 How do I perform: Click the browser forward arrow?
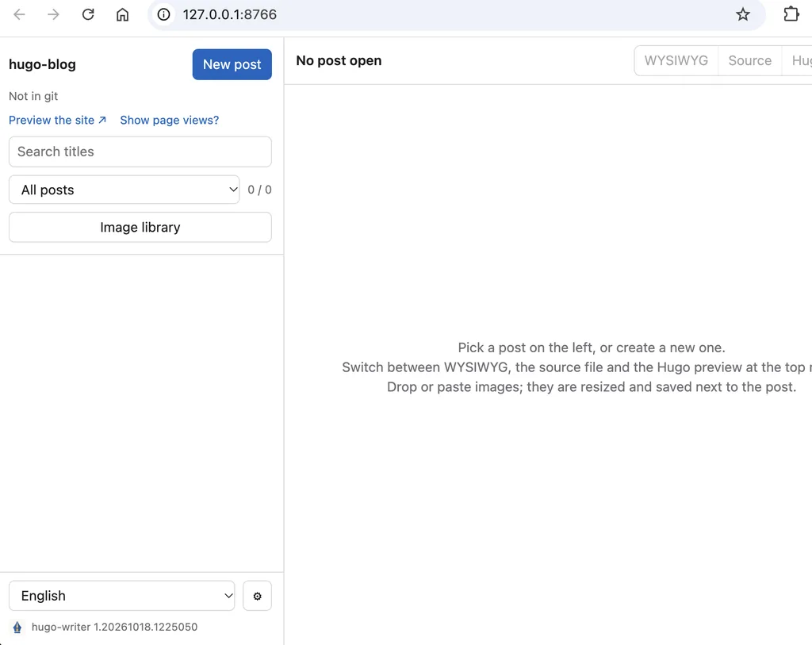(53, 14)
